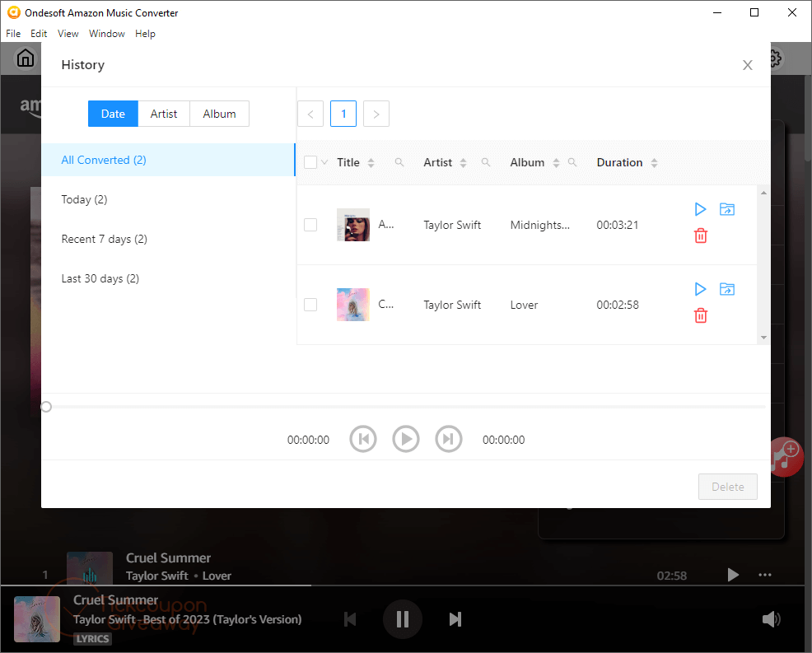Switch to the Artist tab
The height and width of the screenshot is (653, 812).
pyautogui.click(x=164, y=114)
